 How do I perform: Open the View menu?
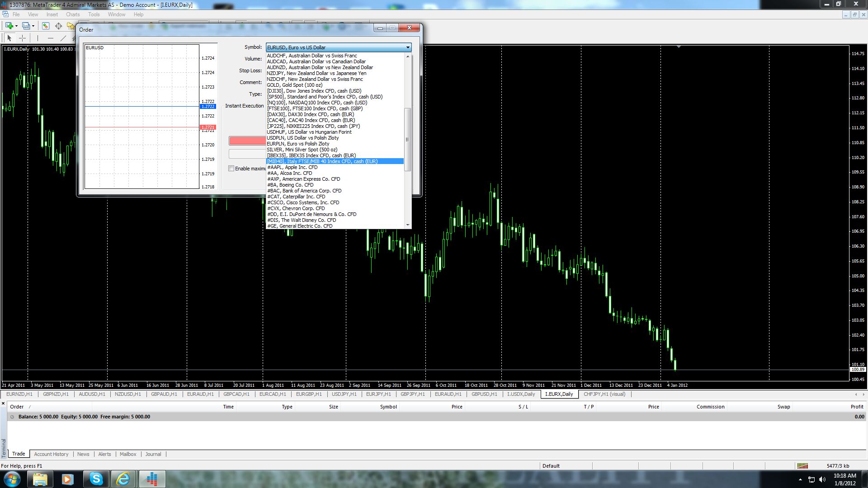pos(33,14)
